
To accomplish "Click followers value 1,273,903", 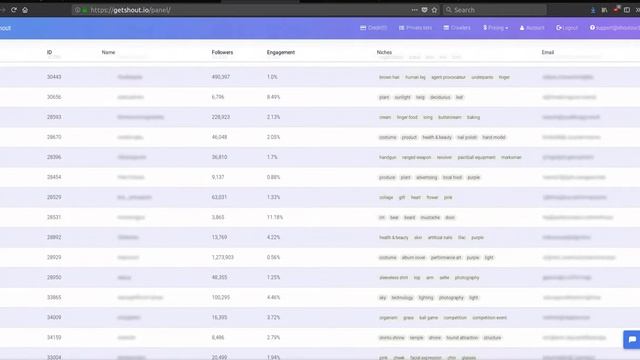I will (222, 257).
